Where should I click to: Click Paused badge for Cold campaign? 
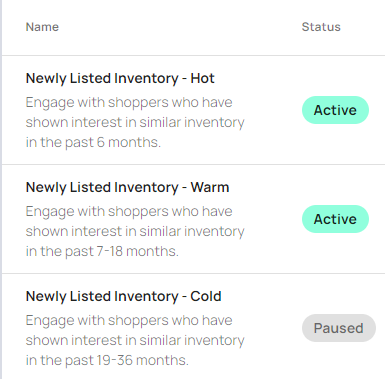point(339,328)
